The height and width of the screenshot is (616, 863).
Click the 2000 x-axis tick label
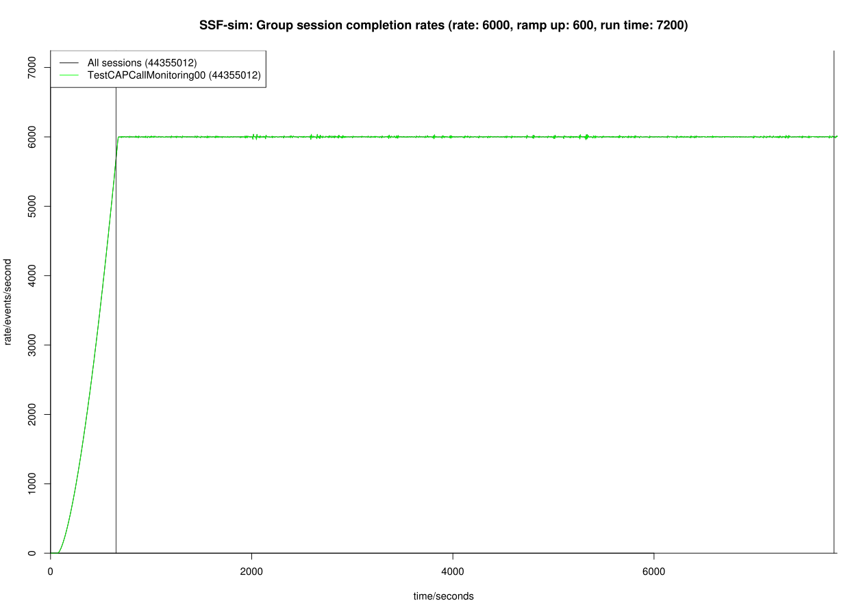point(252,570)
